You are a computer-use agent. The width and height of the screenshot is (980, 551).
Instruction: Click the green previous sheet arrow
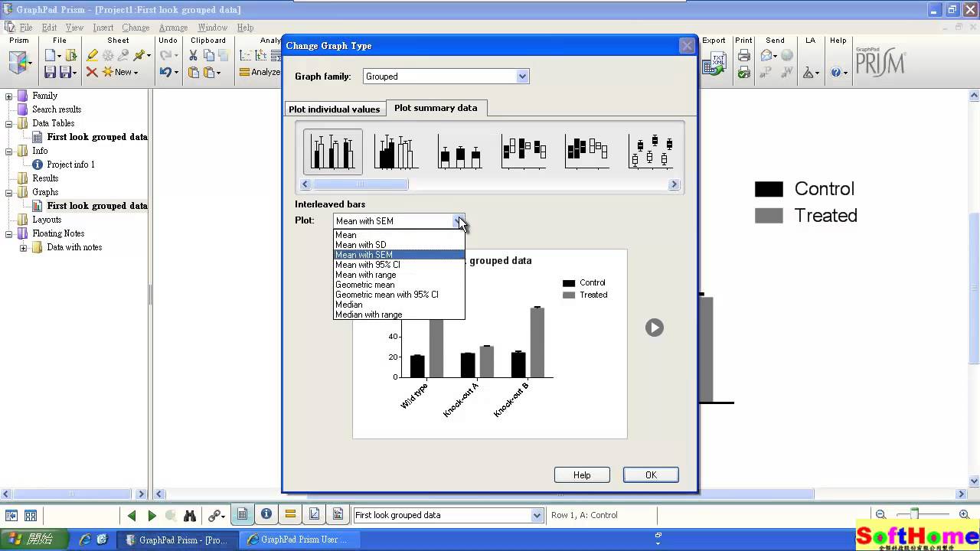click(132, 516)
